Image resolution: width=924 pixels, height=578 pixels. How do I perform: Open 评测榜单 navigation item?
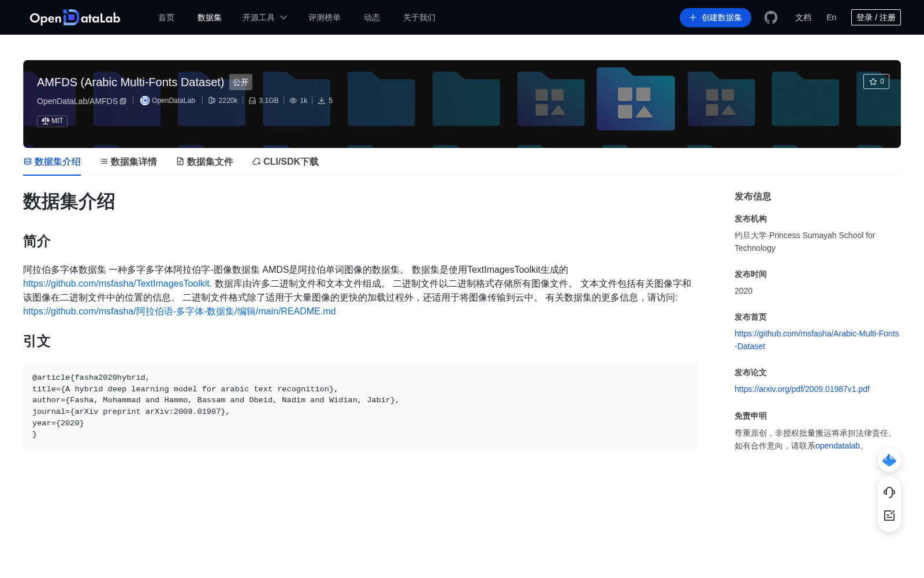pos(325,17)
